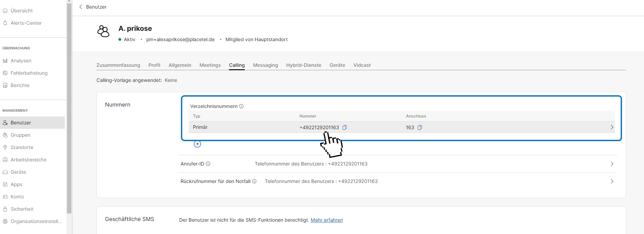Image resolution: width=644 pixels, height=234 pixels.
Task: Click the user avatar icon of A. prikose
Action: (x=103, y=31)
